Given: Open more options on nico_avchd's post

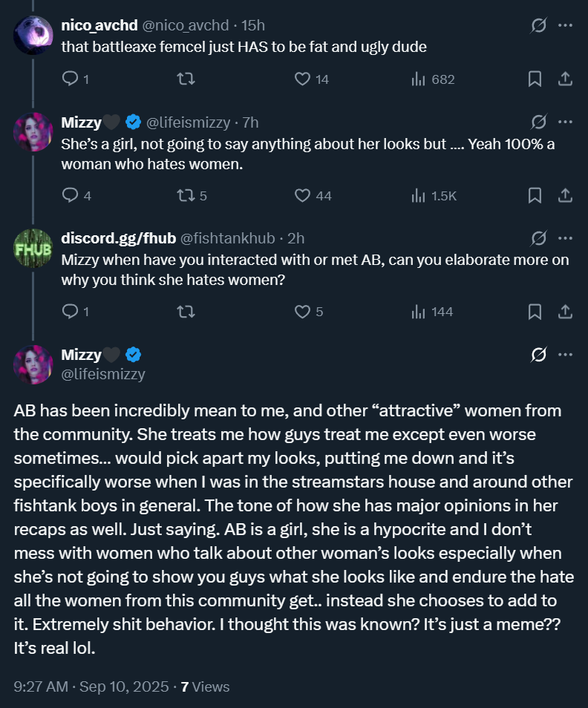Looking at the screenshot, I should coord(565,25).
